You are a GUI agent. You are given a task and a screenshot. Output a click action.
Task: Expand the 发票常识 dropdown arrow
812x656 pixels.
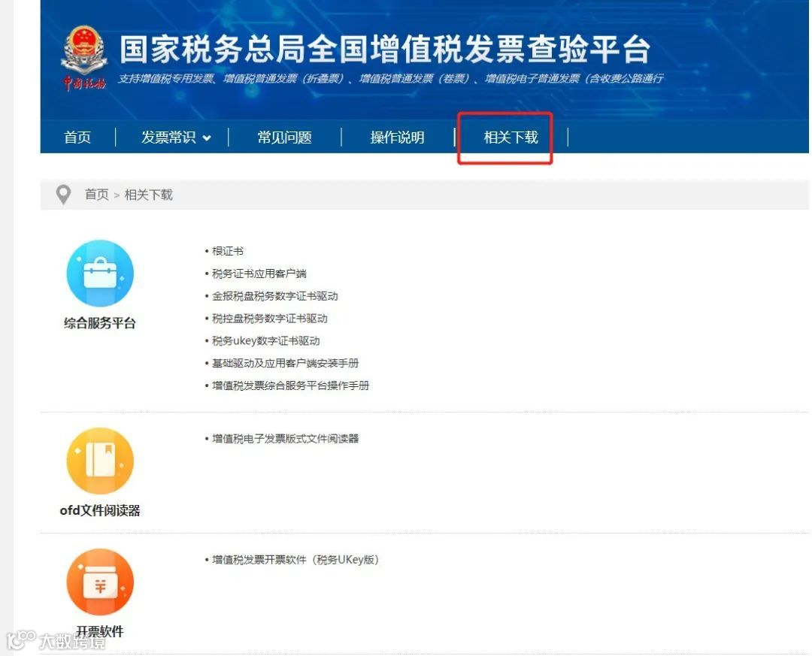coord(207,138)
